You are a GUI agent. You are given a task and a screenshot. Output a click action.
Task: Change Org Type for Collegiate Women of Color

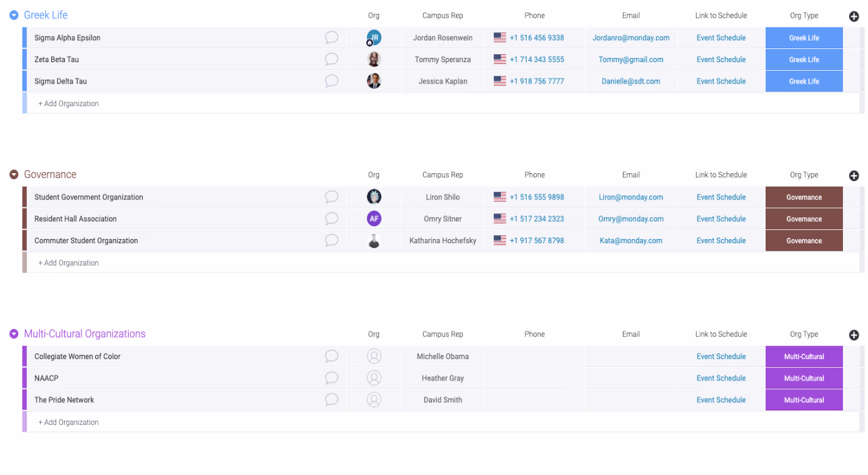click(x=804, y=356)
